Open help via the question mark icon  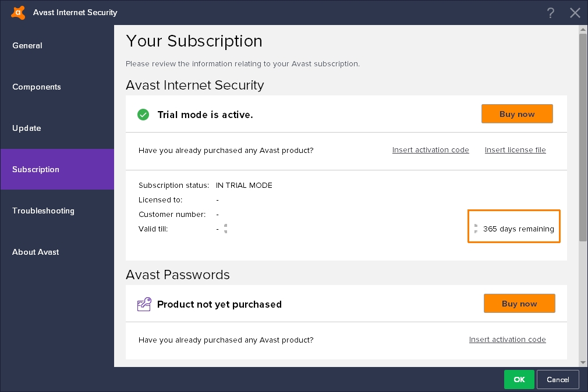(x=551, y=13)
